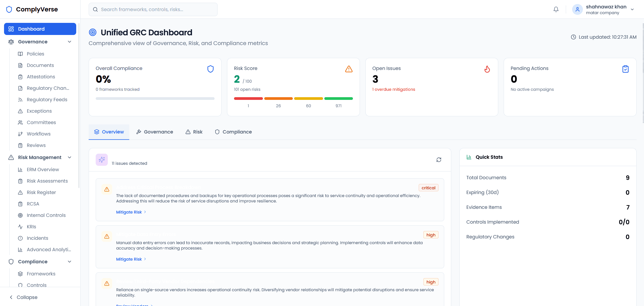Switch to the Compliance tab
This screenshot has height=306, width=644.
coord(233,132)
